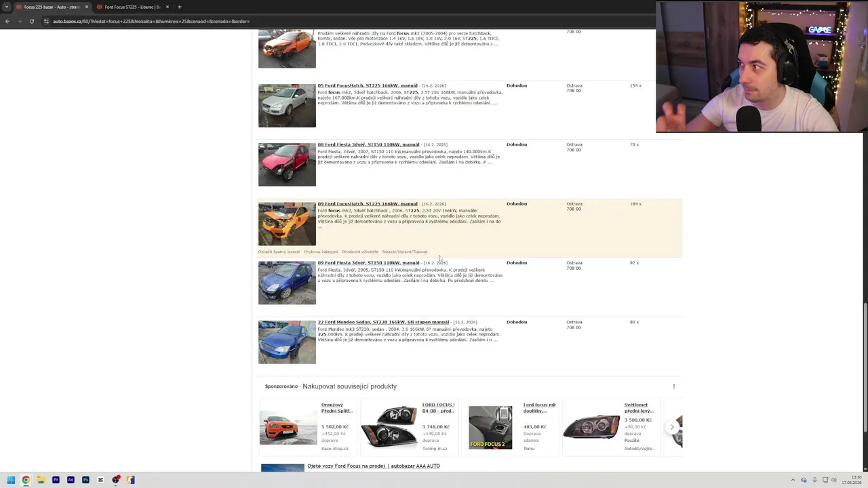The width and height of the screenshot is (868, 488).
Task: Show hidden system tray icons
Action: coord(793,480)
